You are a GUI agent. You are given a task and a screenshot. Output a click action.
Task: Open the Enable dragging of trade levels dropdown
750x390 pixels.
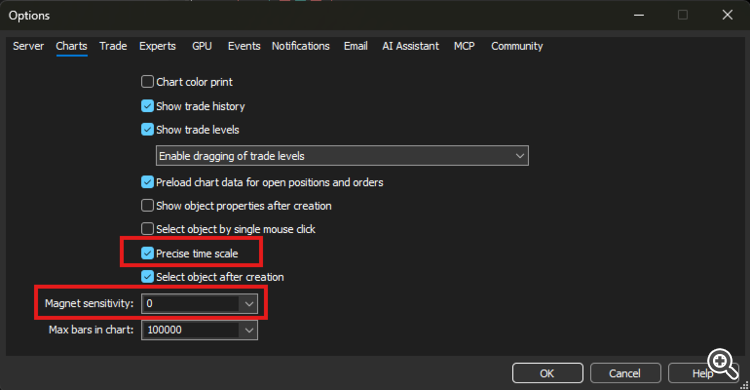[x=342, y=156]
